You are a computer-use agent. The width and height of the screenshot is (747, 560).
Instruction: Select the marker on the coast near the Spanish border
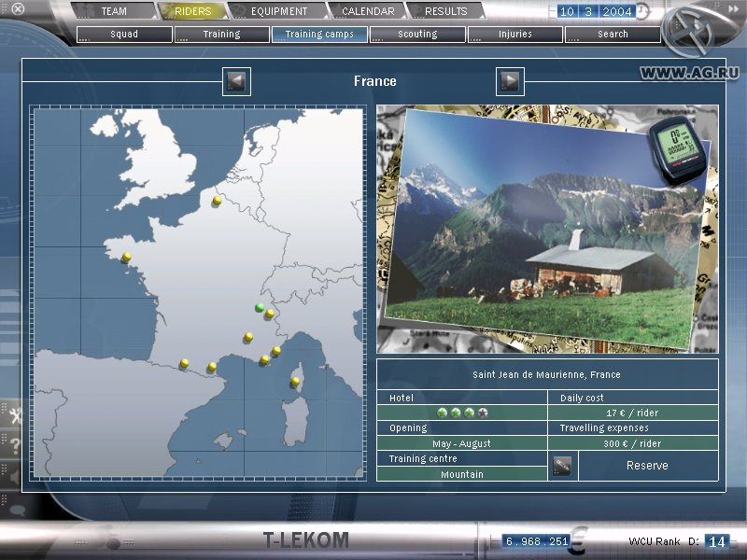pos(212,367)
